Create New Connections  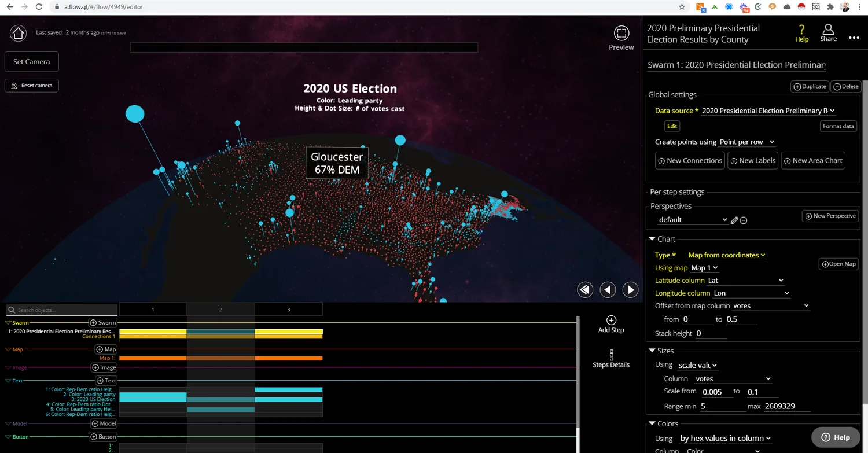(690, 160)
